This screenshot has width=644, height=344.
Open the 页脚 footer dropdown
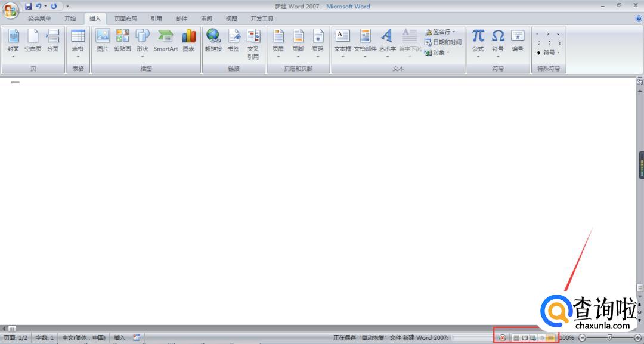tap(298, 44)
